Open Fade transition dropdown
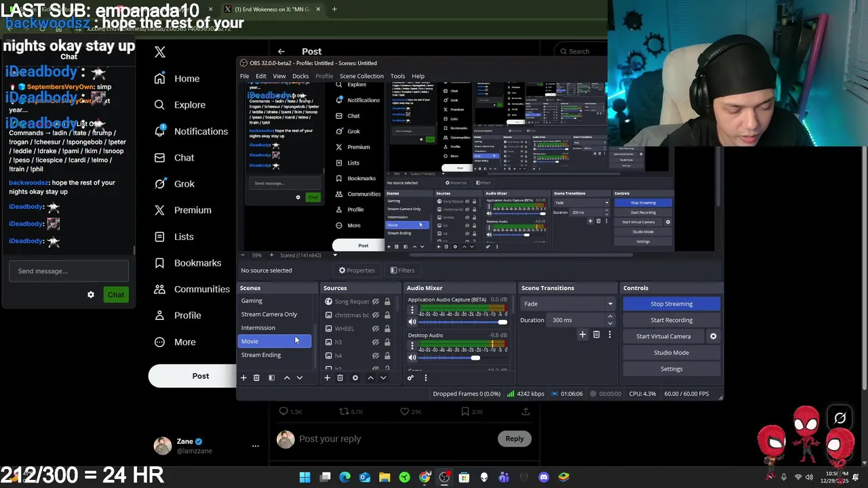The image size is (868, 488). pos(567,304)
